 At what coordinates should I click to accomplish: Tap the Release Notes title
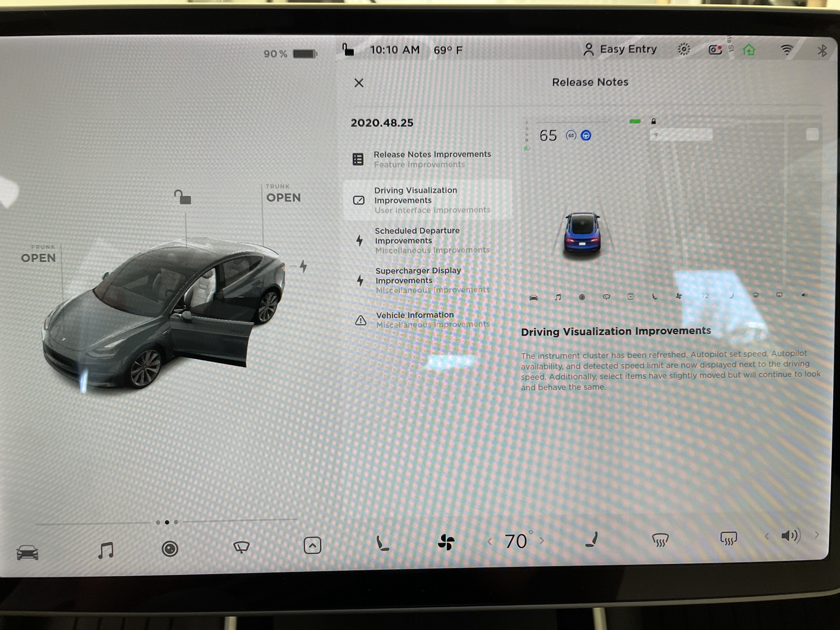[590, 82]
